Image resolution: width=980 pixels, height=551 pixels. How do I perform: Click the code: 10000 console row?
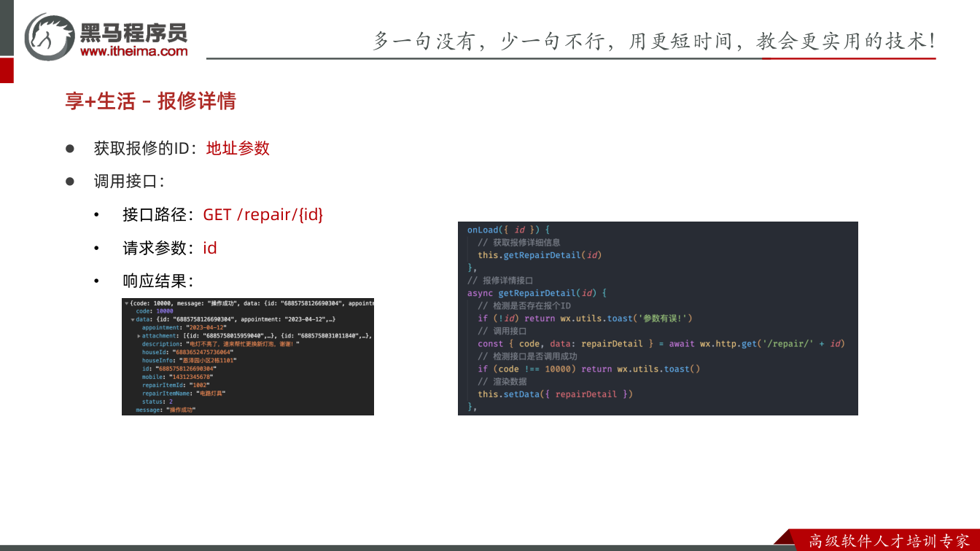click(155, 311)
